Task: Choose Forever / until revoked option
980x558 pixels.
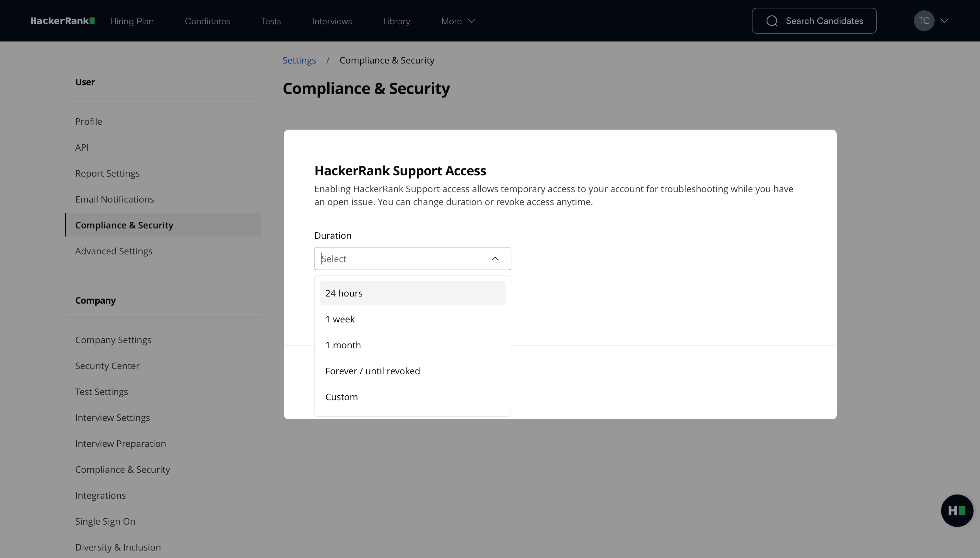Action: coord(413,371)
